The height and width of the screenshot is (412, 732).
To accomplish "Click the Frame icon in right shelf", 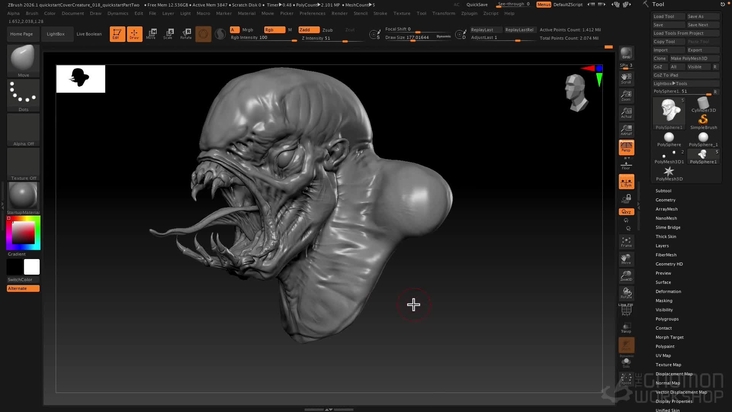I will (x=626, y=242).
